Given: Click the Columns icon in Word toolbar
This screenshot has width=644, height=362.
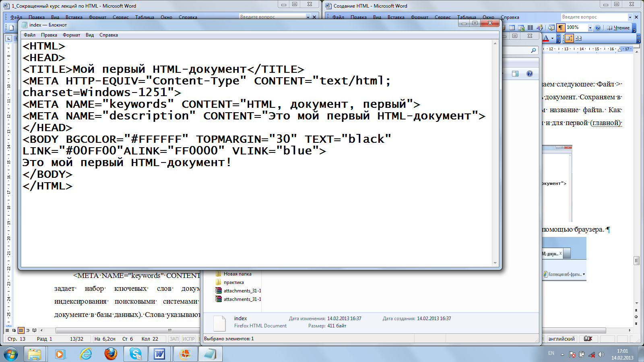Looking at the screenshot, I should (x=530, y=28).
